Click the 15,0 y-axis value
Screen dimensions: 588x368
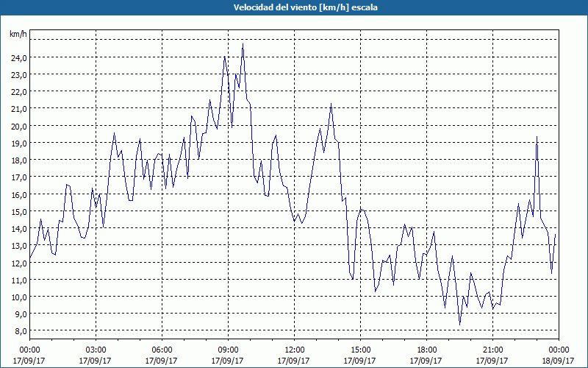pos(19,211)
